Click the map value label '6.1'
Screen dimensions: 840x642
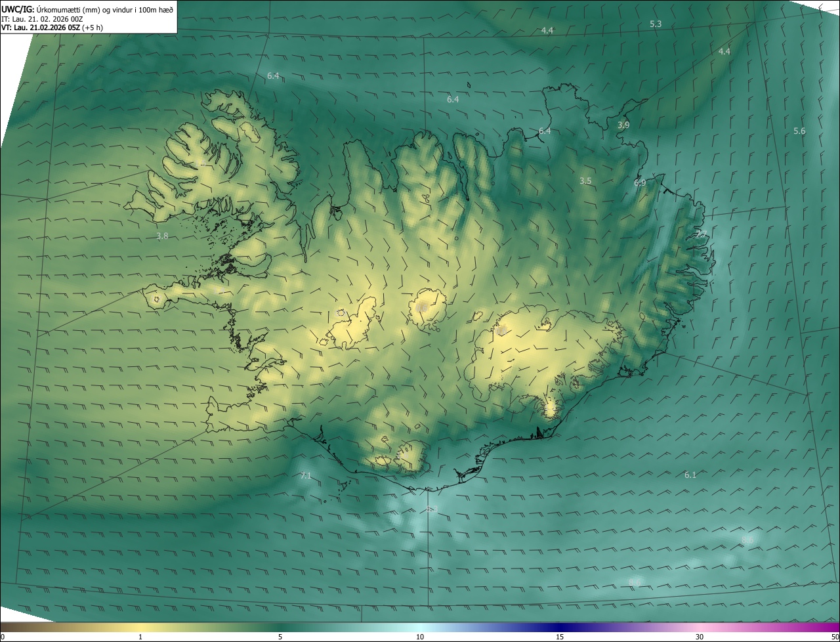(x=690, y=475)
